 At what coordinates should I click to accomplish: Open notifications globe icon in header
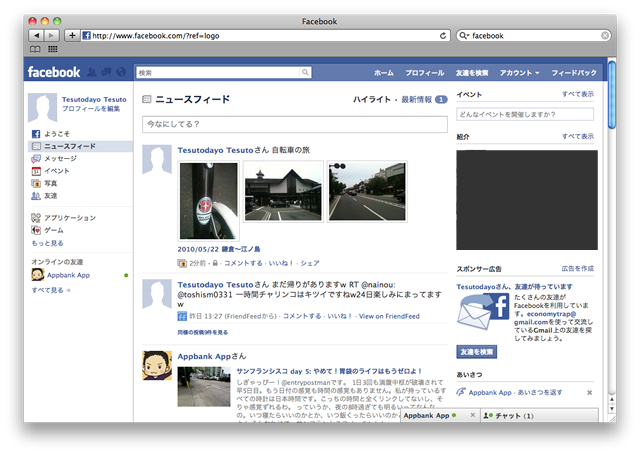click(x=121, y=72)
